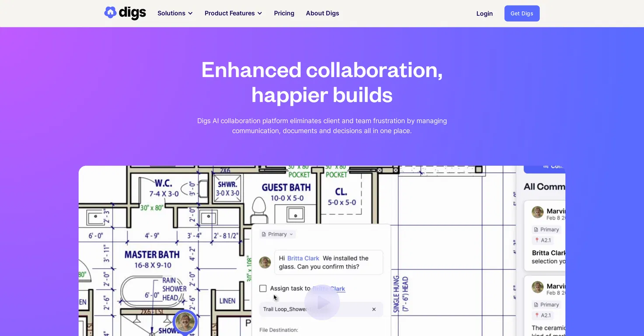The image size is (644, 336).
Task: Remove the Trail Loop_Shower file attachment
Action: coord(374,309)
